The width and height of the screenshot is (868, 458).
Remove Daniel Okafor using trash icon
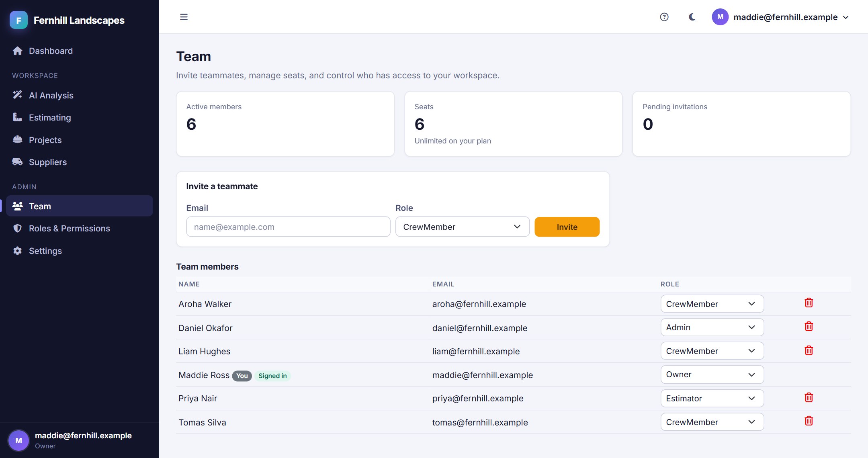pyautogui.click(x=809, y=327)
